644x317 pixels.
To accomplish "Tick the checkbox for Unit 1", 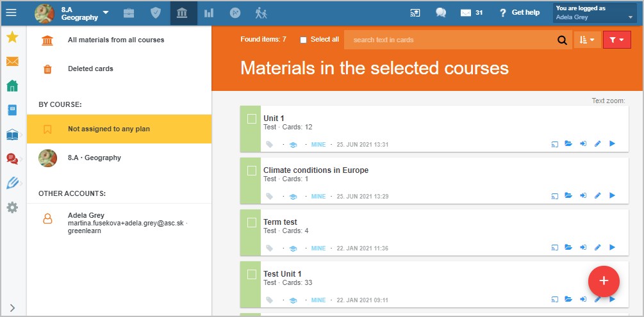I will pyautogui.click(x=252, y=119).
